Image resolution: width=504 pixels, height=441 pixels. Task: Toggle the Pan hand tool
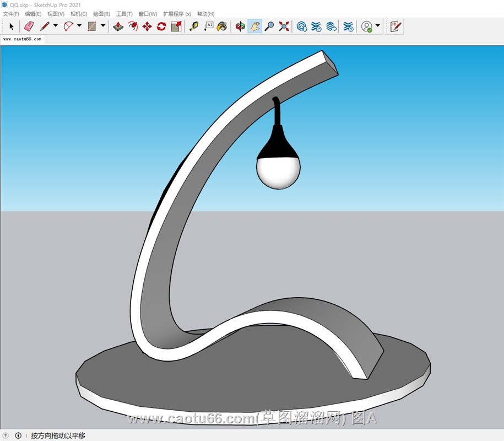point(254,26)
